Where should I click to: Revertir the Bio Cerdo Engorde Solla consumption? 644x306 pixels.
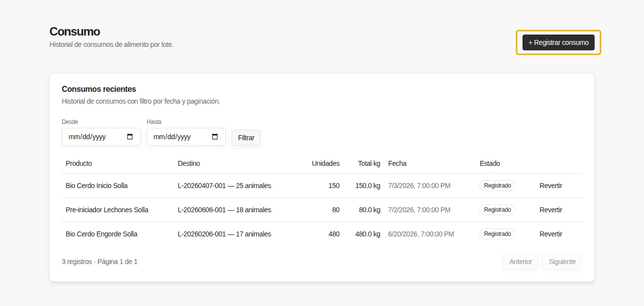551,234
